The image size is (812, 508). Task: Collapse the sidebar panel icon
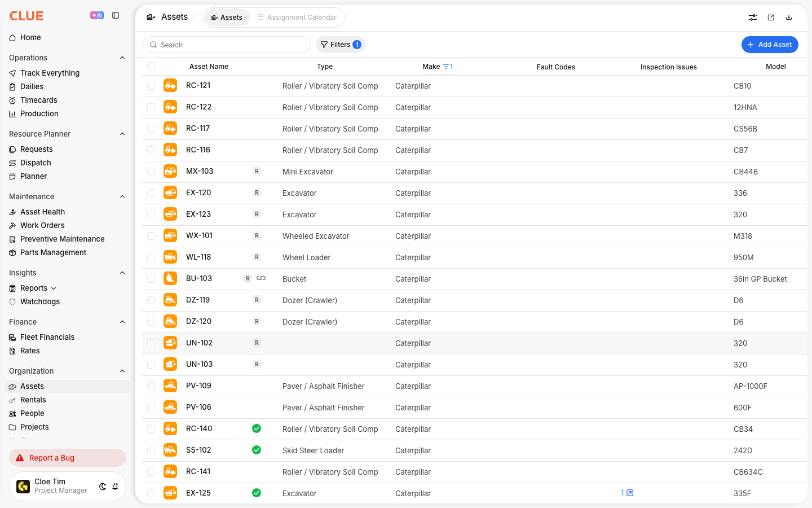point(116,15)
